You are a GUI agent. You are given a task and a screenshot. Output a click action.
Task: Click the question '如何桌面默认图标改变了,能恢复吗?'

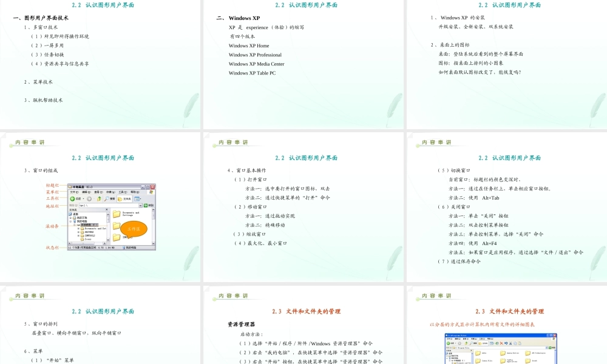480,72
